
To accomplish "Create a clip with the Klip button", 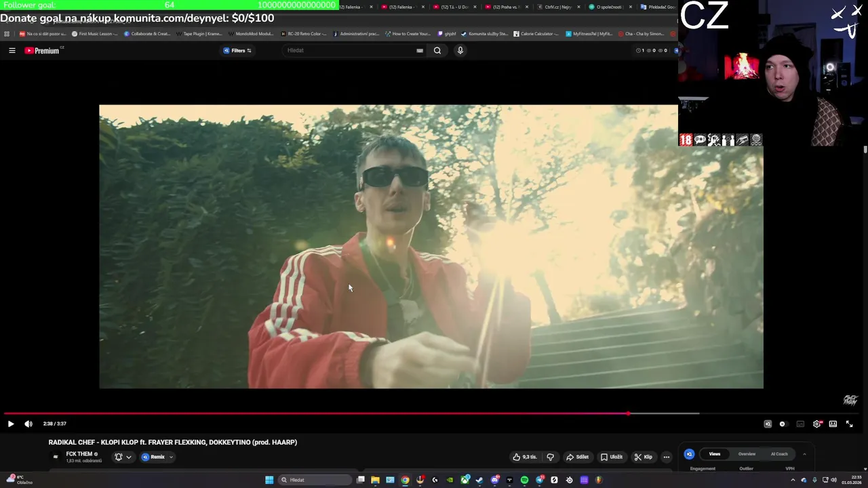I will pos(644,457).
